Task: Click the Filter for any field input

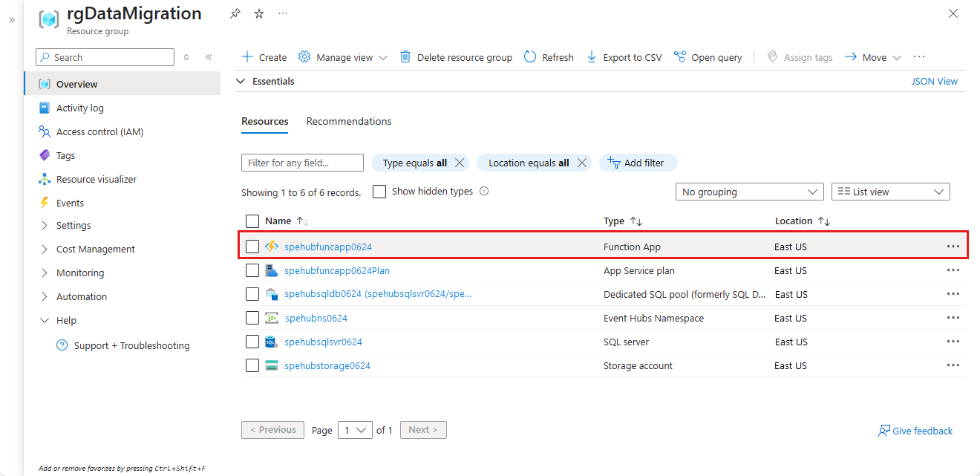Action: (302, 163)
